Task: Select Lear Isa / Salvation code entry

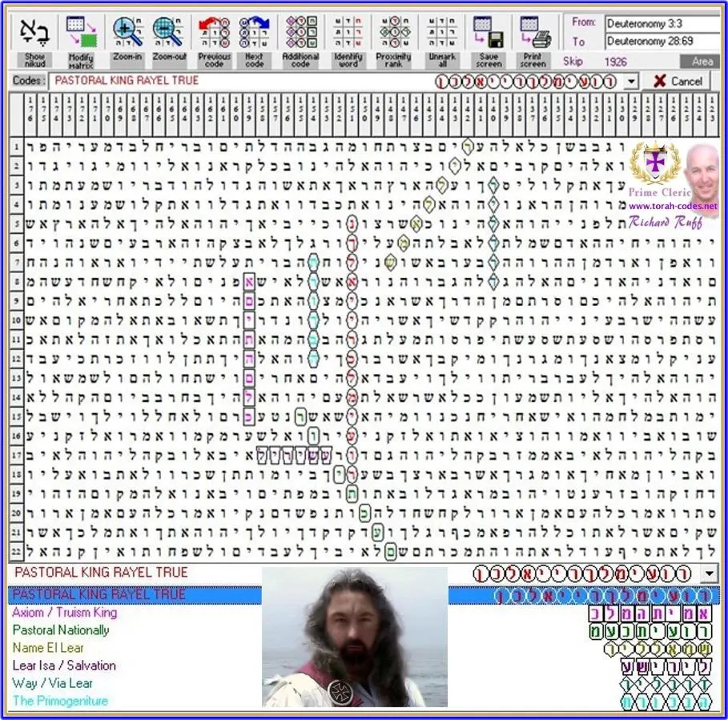Action: [x=64, y=666]
